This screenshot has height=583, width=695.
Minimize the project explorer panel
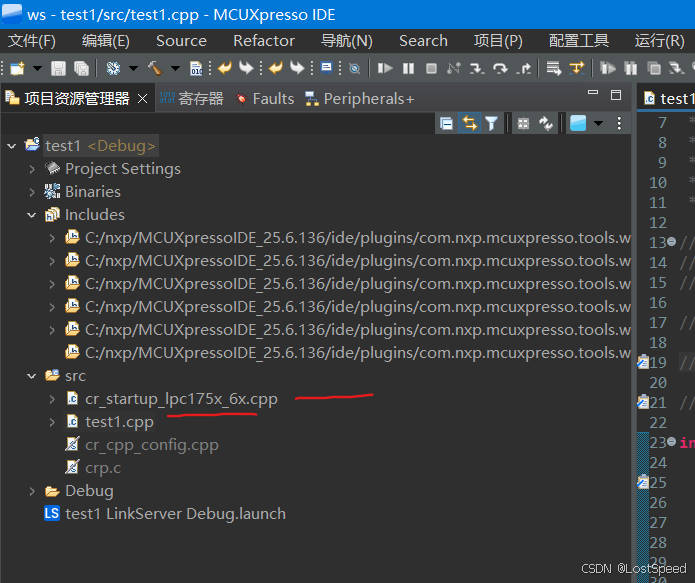click(x=593, y=93)
